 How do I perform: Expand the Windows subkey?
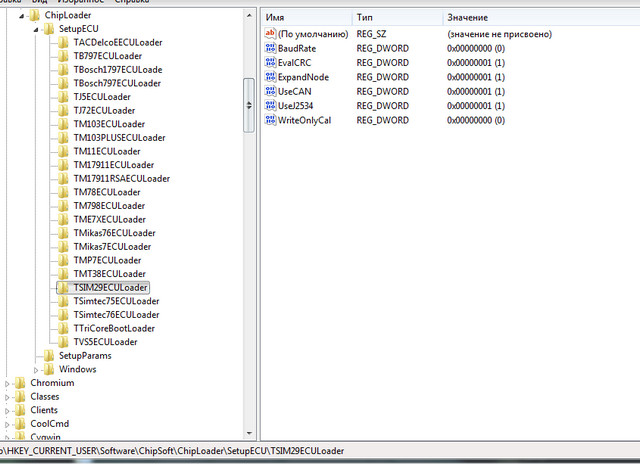[37, 369]
